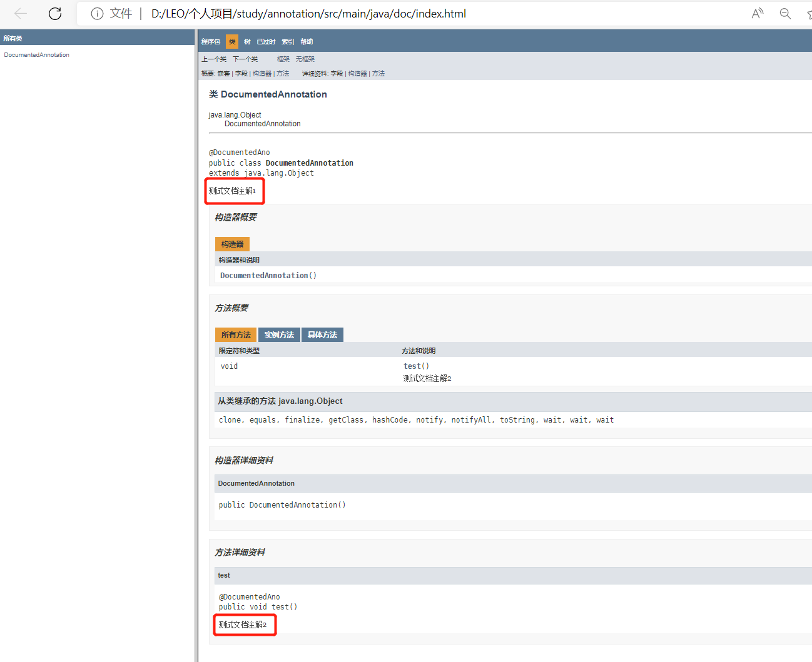Viewport: 812px width, 662px height.
Task: Switch to the 具体方法 tab
Action: click(322, 335)
